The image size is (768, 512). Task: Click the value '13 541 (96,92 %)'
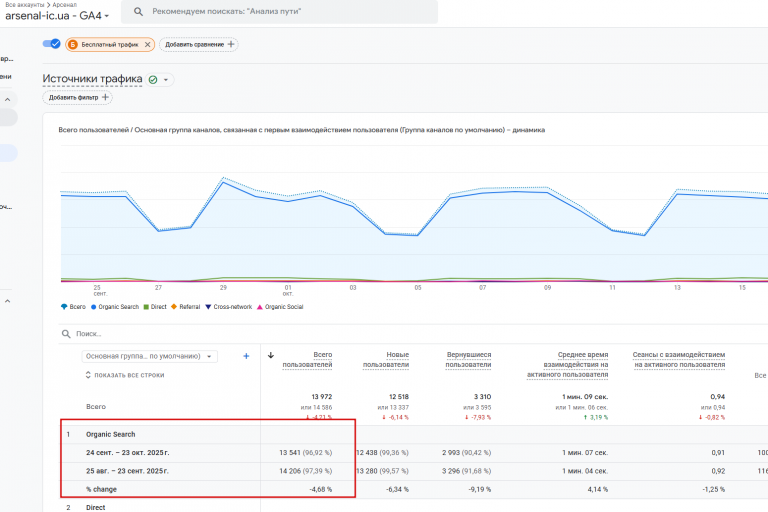306,453
